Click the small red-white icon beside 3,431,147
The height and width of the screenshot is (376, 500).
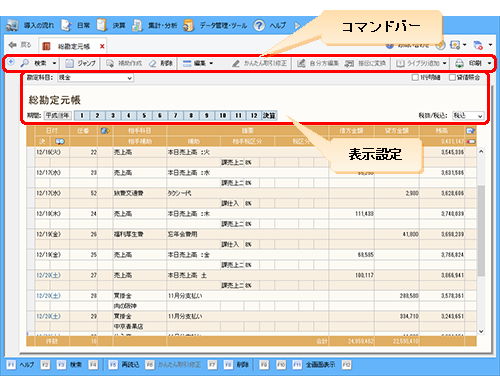click(x=471, y=142)
